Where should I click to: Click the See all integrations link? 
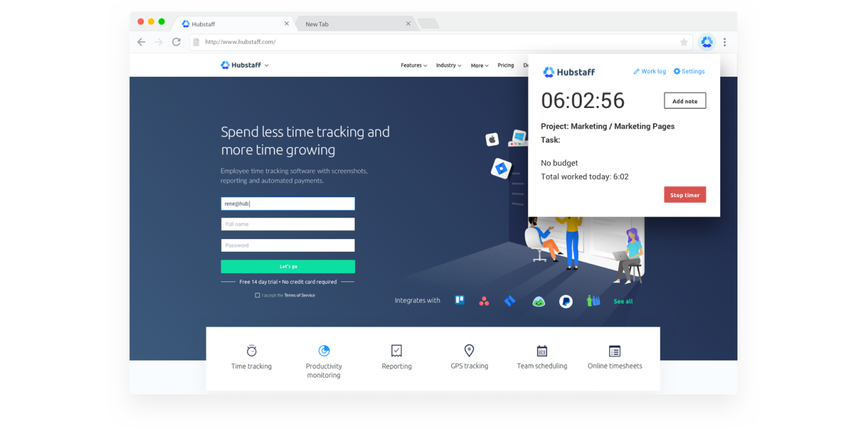[623, 300]
